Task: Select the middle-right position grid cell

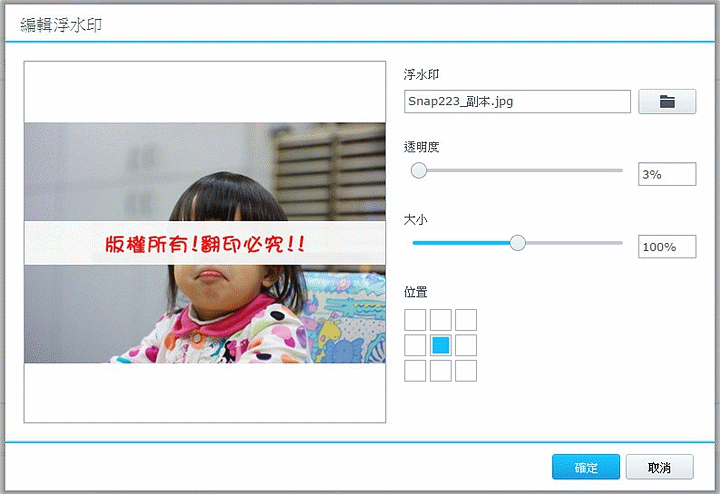Action: click(466, 345)
